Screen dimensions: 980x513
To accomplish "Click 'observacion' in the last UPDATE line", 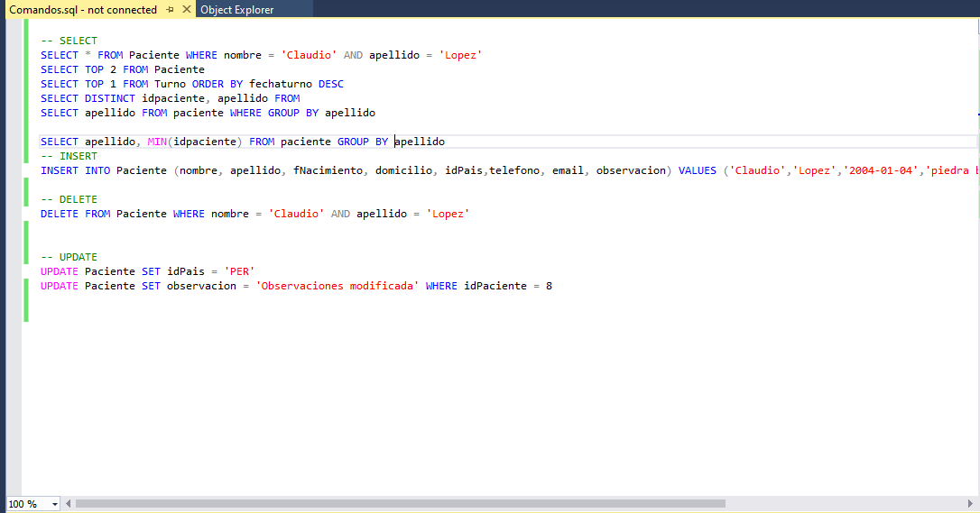I will coord(202,286).
